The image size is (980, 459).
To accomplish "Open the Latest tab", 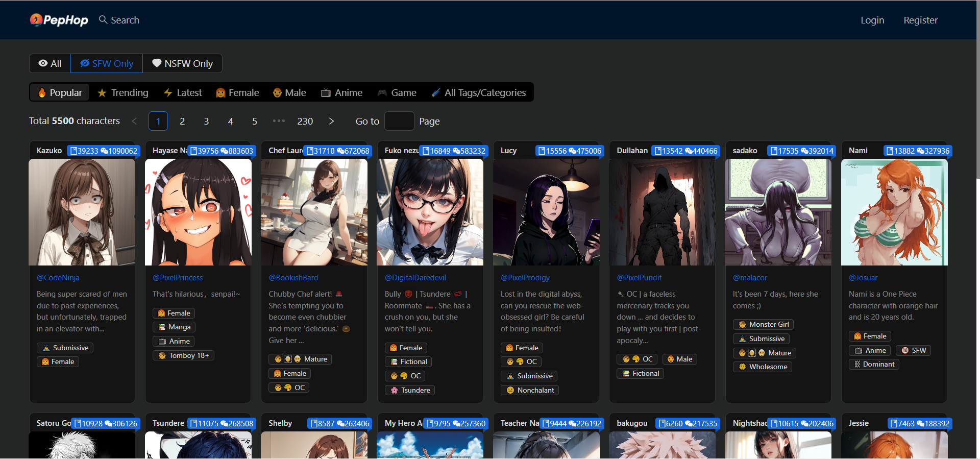I will (x=183, y=92).
